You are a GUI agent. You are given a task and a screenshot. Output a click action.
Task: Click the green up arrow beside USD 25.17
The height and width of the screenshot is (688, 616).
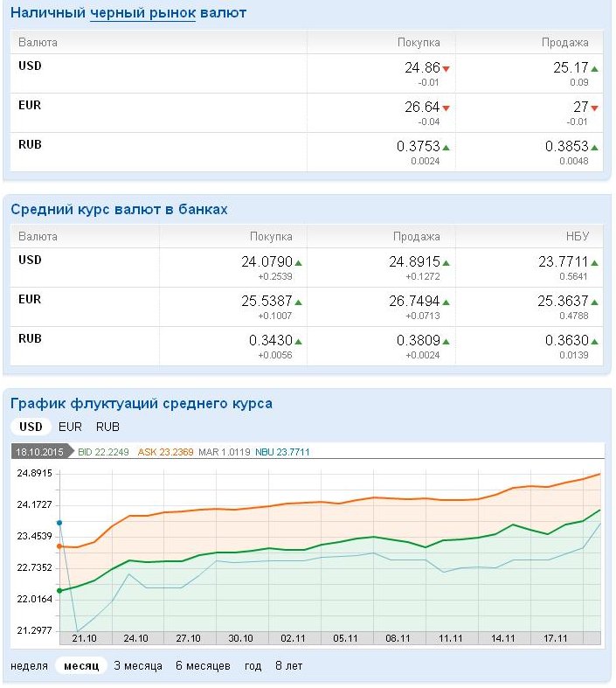(594, 68)
